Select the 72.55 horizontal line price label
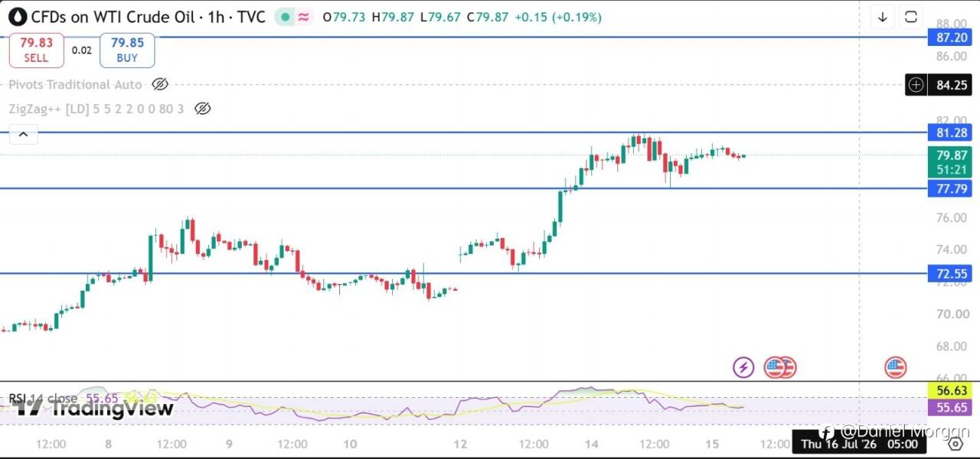 point(949,273)
